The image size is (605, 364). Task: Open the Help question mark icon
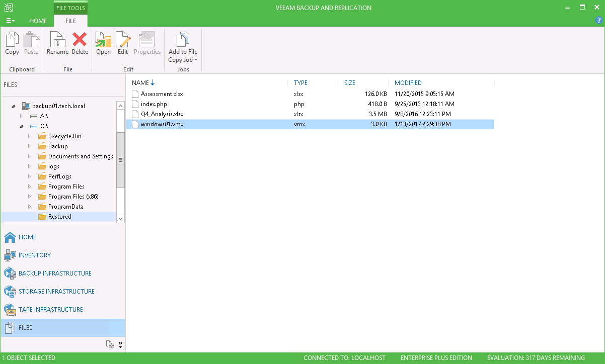pyautogui.click(x=598, y=20)
